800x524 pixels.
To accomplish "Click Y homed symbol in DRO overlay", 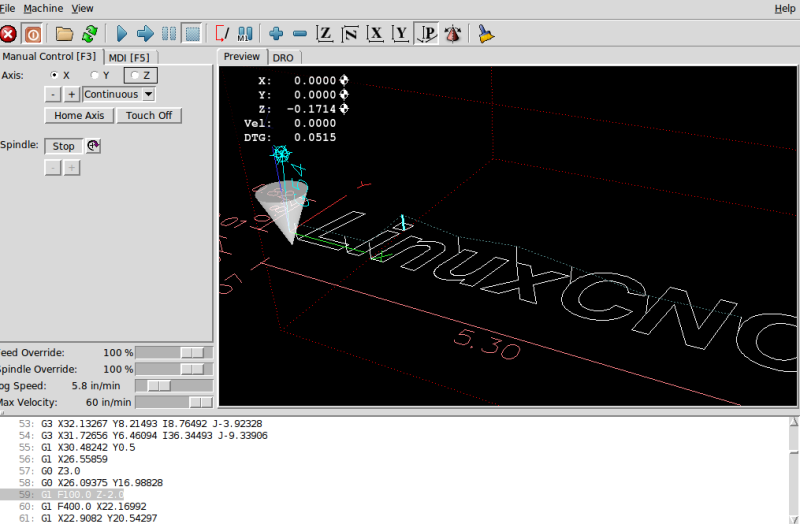I will (344, 94).
